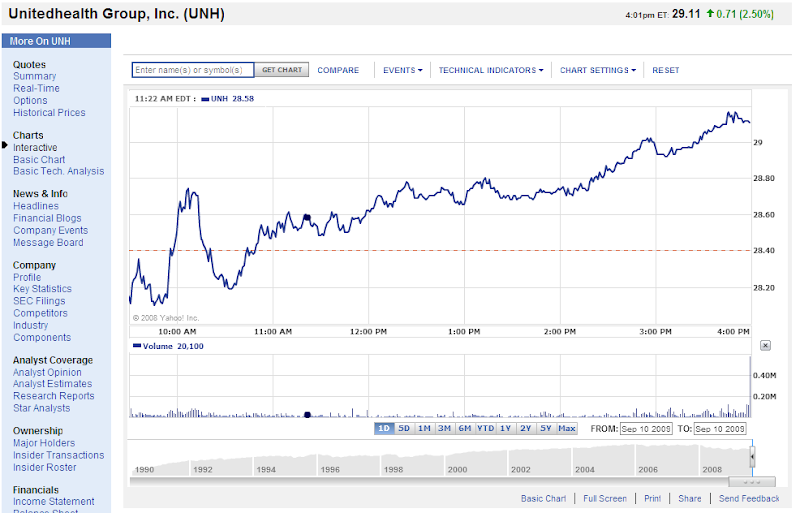Select the YTD time range
Viewport: 800px width, 513px height.
tap(485, 428)
